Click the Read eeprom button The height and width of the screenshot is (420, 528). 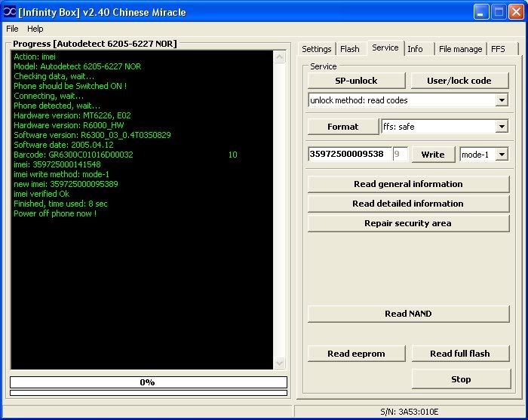(x=356, y=354)
